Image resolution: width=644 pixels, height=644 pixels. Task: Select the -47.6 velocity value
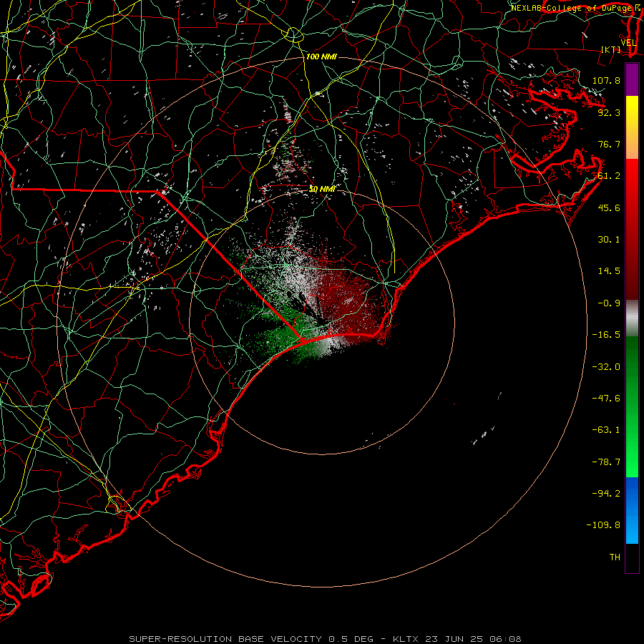(606, 399)
